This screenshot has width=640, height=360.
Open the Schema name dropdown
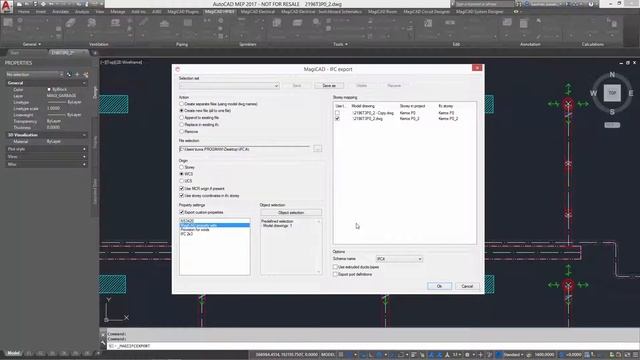[x=399, y=259]
